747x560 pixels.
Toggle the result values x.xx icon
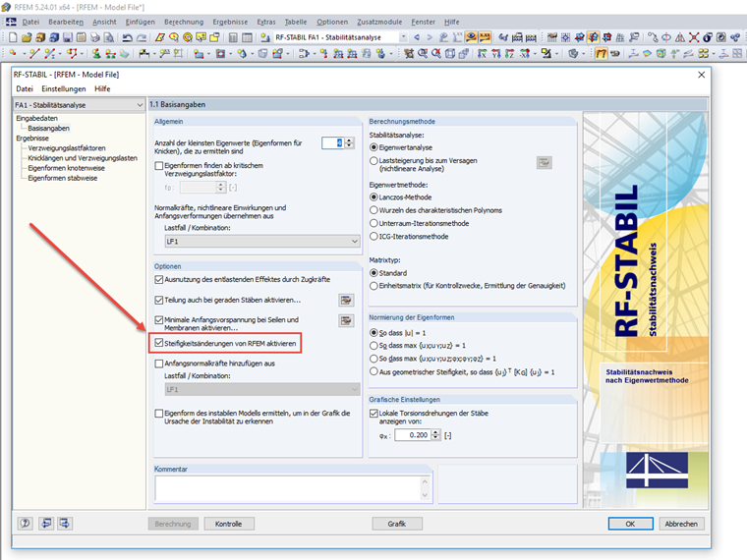[x=485, y=37]
